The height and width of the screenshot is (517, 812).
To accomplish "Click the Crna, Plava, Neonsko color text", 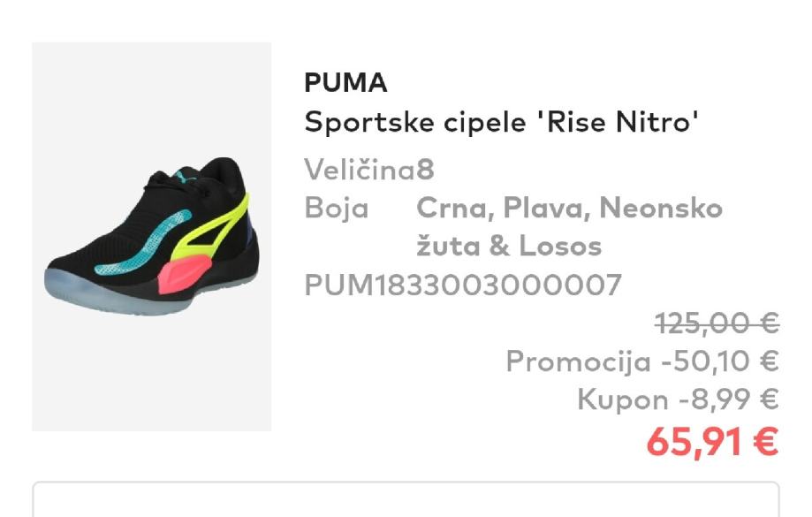I will point(569,209).
